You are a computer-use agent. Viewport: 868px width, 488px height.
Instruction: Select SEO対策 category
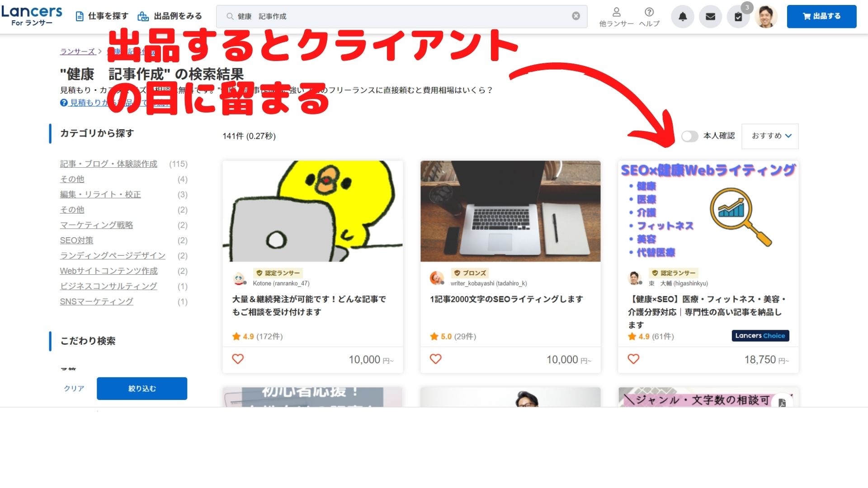tap(76, 240)
